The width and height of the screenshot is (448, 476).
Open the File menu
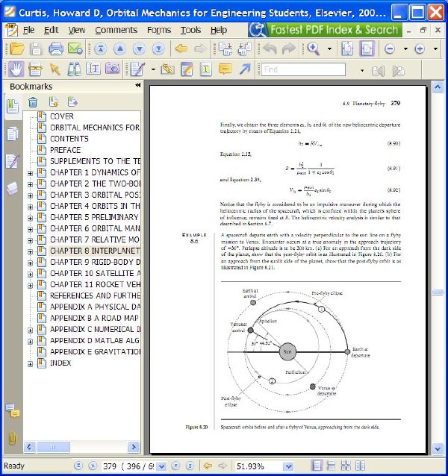[x=28, y=30]
